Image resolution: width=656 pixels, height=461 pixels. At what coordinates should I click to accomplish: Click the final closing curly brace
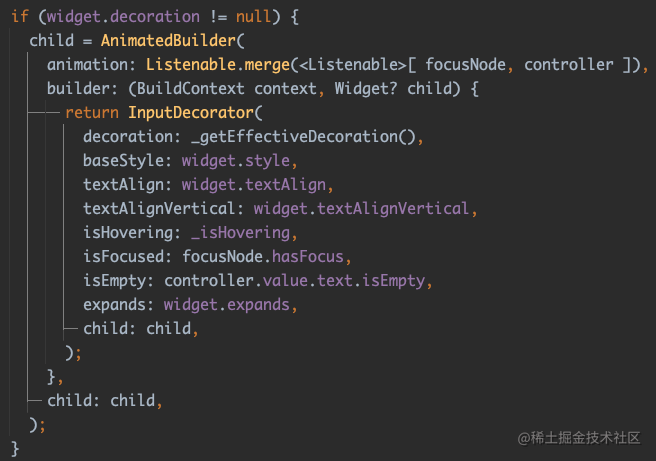pyautogui.click(x=15, y=449)
